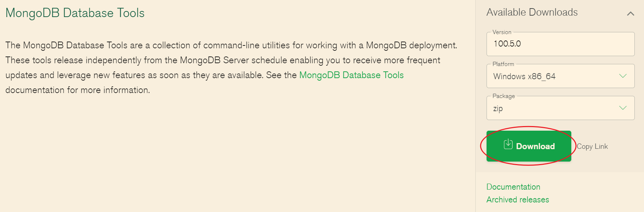Select the Windows x86_64 platform value
The height and width of the screenshot is (212, 644).
pyautogui.click(x=524, y=76)
